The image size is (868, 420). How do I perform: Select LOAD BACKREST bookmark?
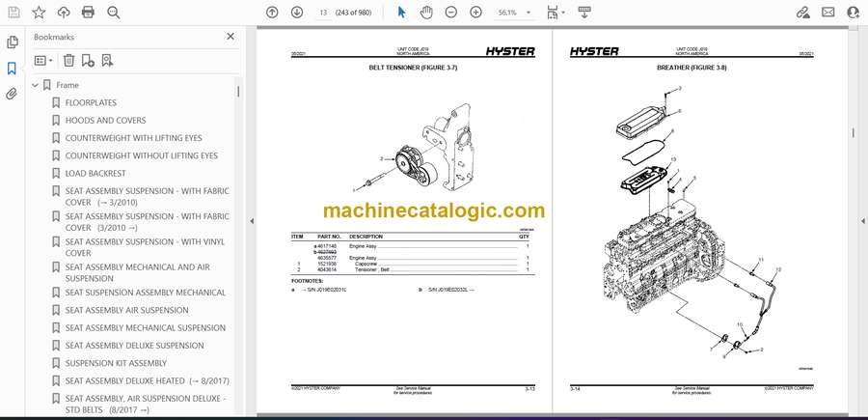tap(95, 174)
